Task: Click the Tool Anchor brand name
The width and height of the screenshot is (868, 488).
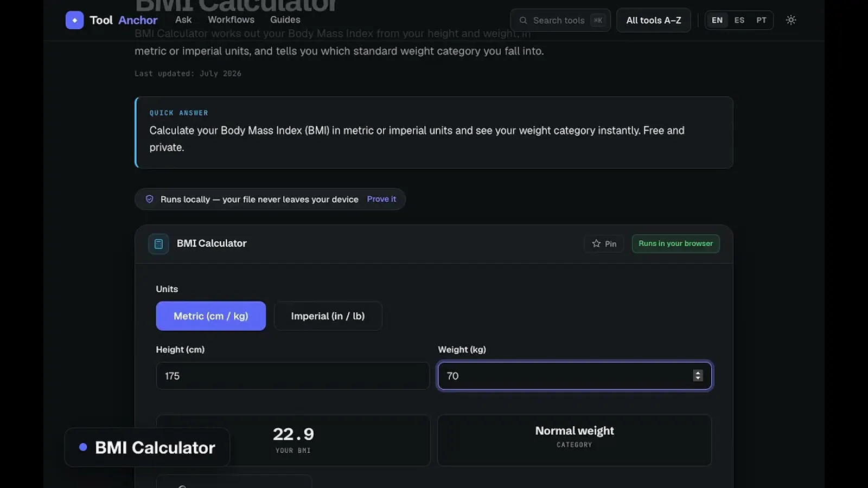Action: (x=124, y=20)
